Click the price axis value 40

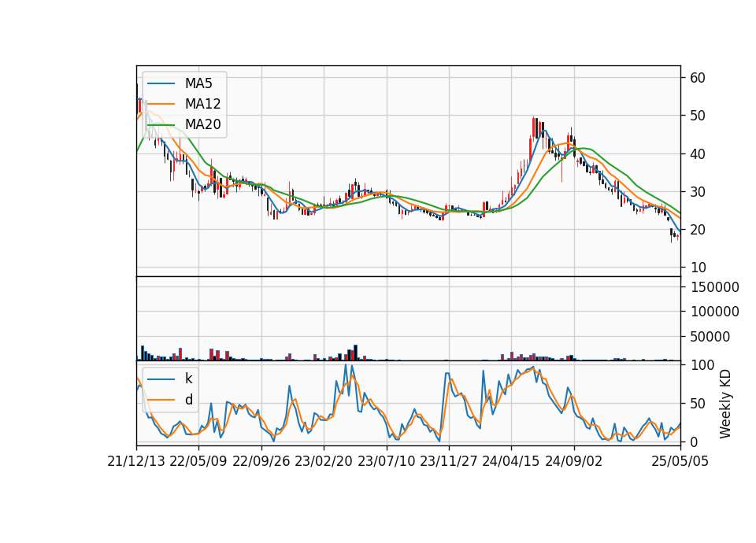pyautogui.click(x=698, y=153)
